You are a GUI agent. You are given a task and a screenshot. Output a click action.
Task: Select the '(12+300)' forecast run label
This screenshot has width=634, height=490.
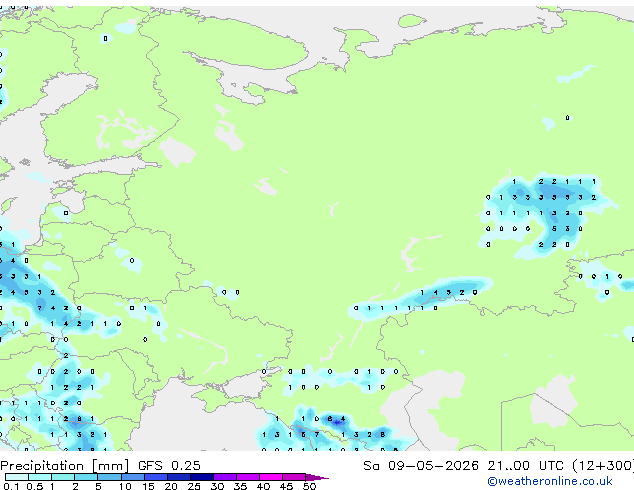pos(603,466)
